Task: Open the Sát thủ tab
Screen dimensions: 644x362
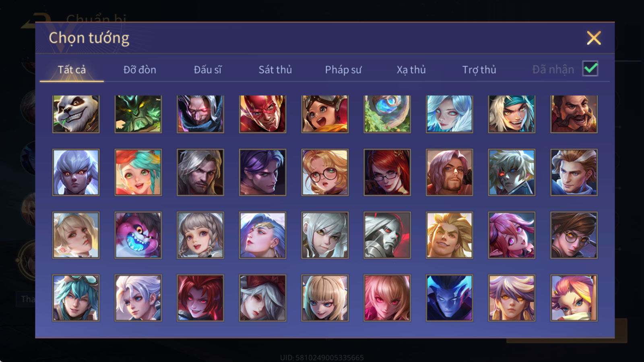Action: point(275,70)
